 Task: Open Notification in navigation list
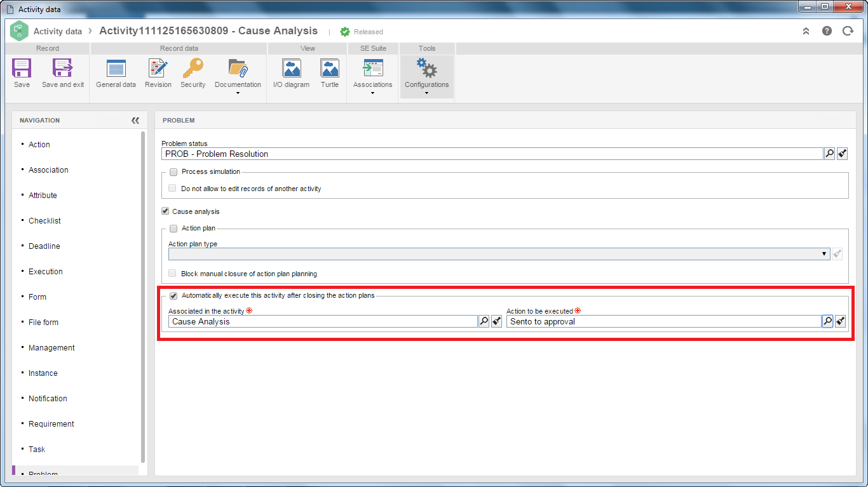48,399
